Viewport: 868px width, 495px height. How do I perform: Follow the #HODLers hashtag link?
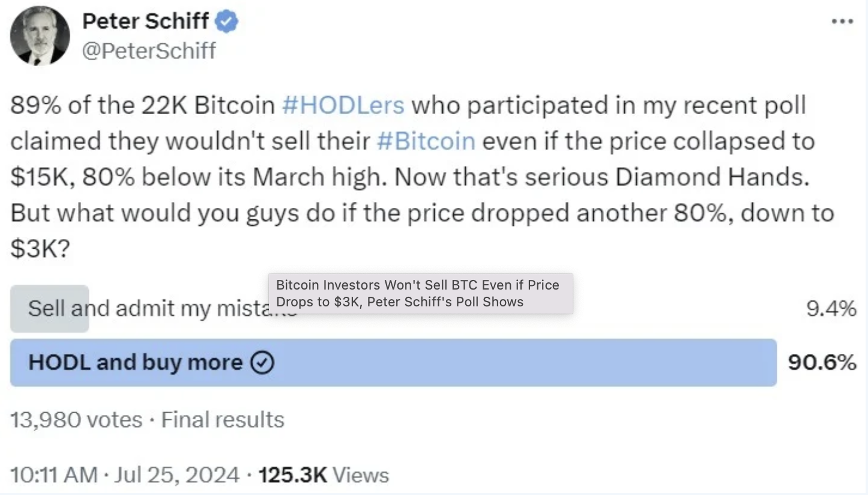[343, 105]
